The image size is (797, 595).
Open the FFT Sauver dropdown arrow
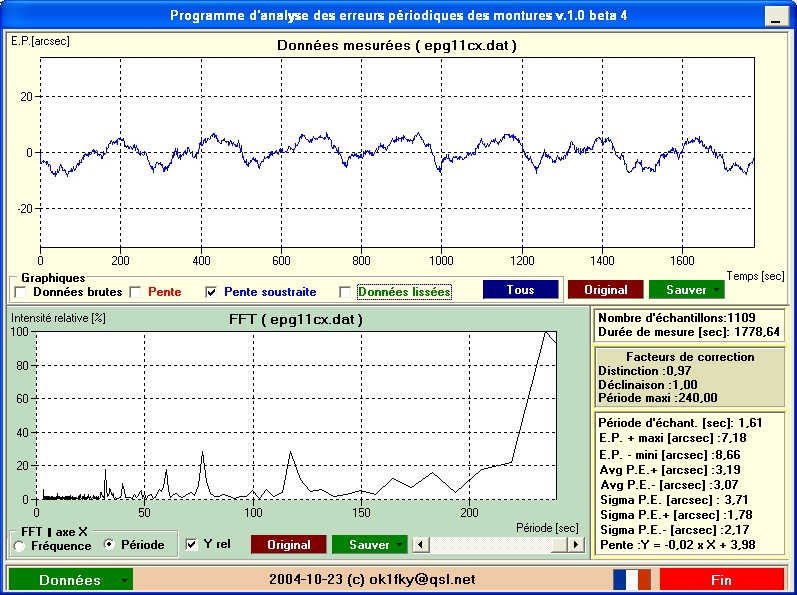point(399,545)
